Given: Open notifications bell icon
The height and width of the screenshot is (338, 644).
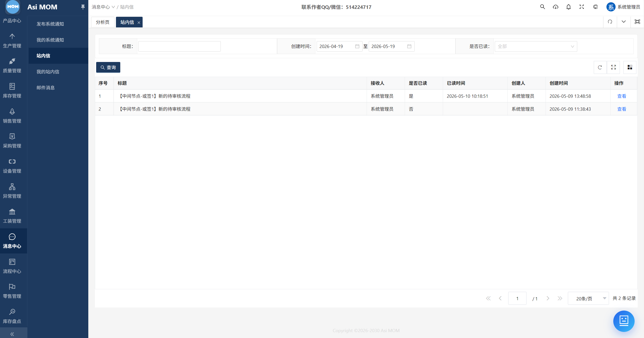Looking at the screenshot, I should click(x=569, y=7).
